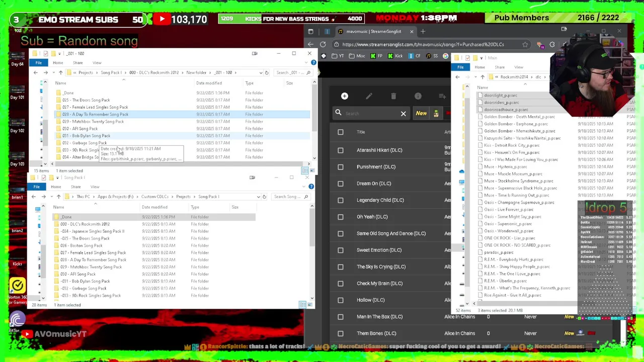
Task: Open the Kick bookmark
Action: [x=395, y=56]
